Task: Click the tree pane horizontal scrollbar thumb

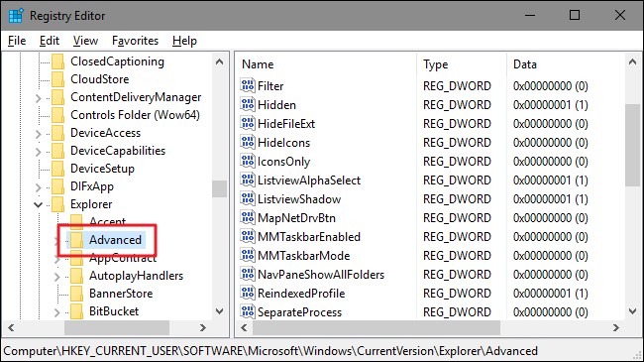Action: [117, 327]
